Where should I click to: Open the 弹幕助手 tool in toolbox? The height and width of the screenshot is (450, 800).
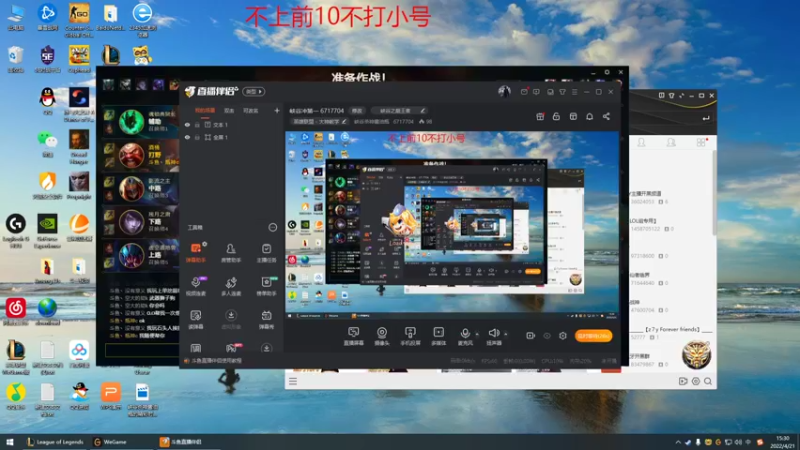196,252
